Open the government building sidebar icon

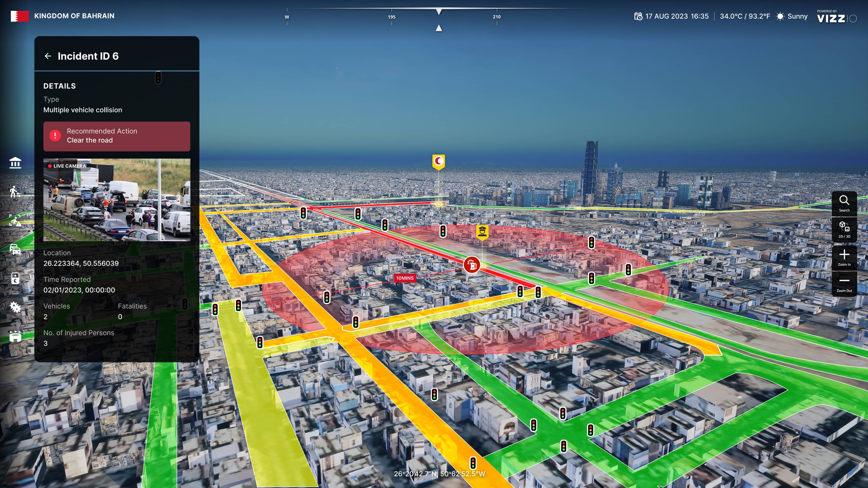(15, 163)
